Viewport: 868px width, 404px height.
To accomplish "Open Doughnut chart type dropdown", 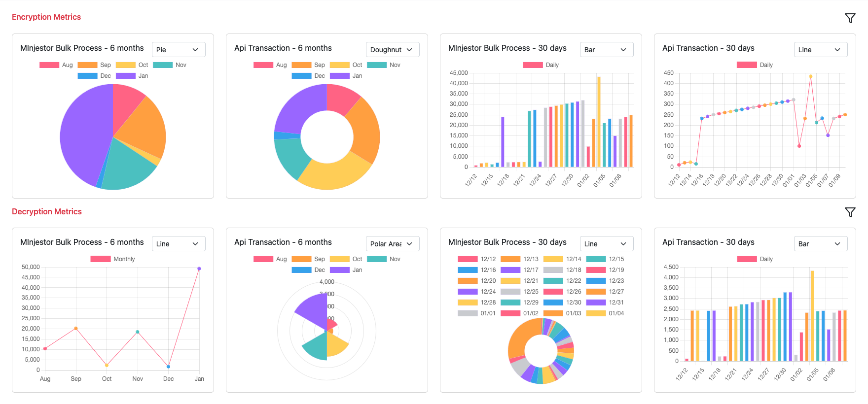I will 393,50.
